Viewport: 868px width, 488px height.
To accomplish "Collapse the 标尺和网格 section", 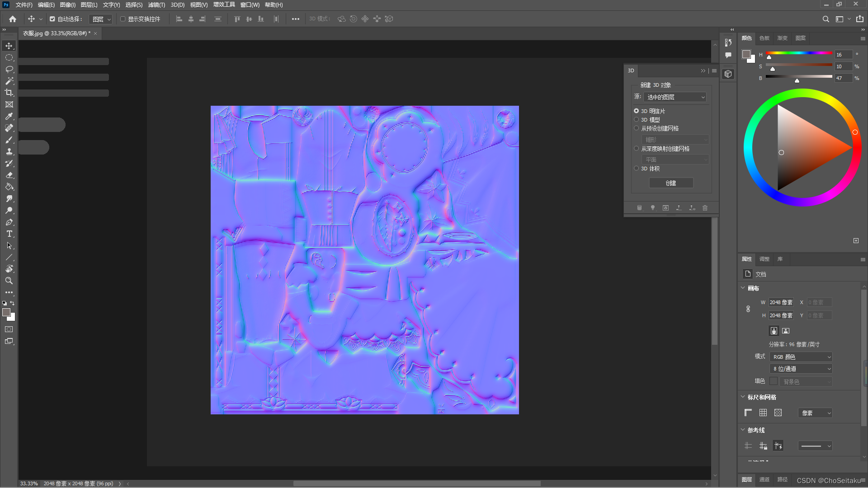I will [x=743, y=397].
